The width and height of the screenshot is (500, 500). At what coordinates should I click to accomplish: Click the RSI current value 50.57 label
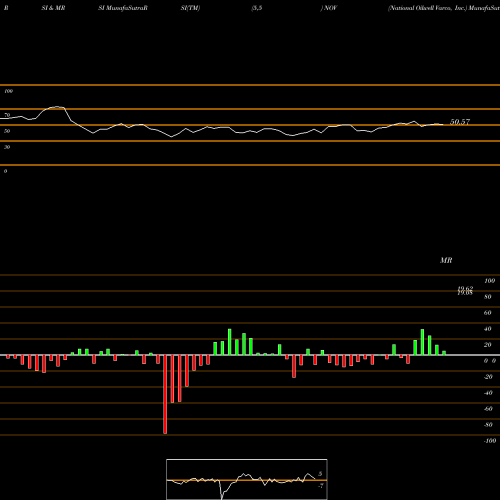pyautogui.click(x=460, y=122)
